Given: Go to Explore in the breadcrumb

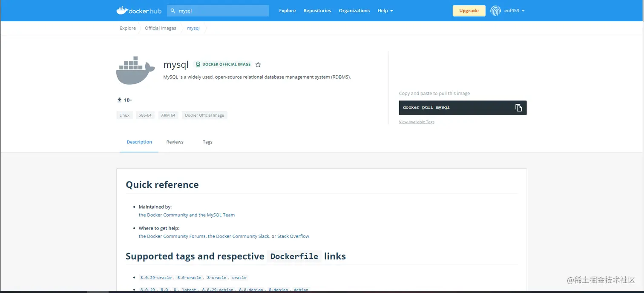Looking at the screenshot, I should pyautogui.click(x=128, y=28).
